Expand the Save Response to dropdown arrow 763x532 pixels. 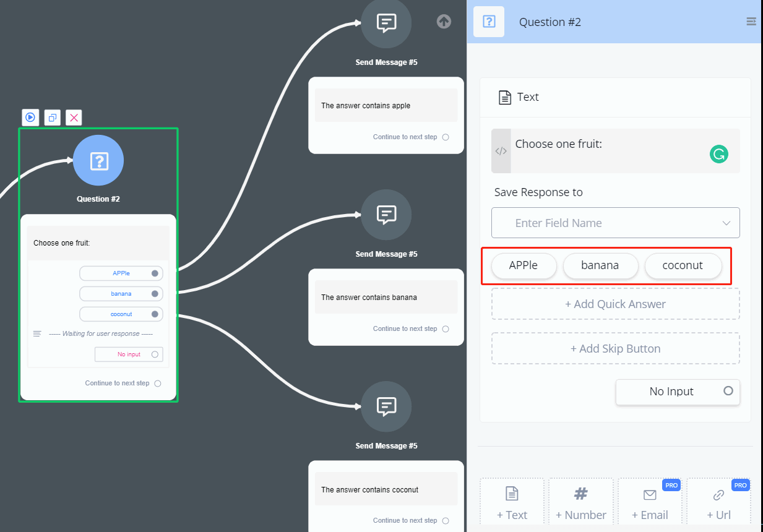[x=726, y=223]
